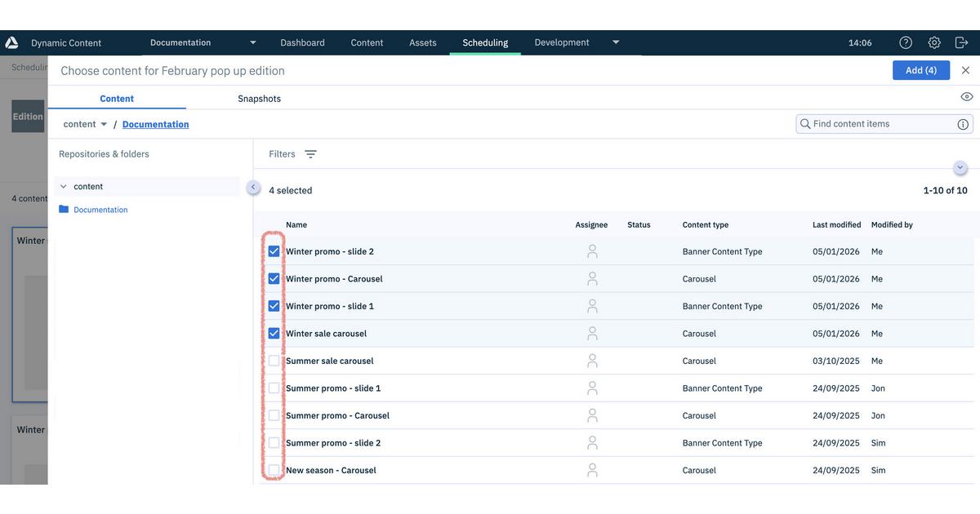Click 'Summer promo - slide 1' item name
Screen dimensions: 980x514
coord(333,388)
